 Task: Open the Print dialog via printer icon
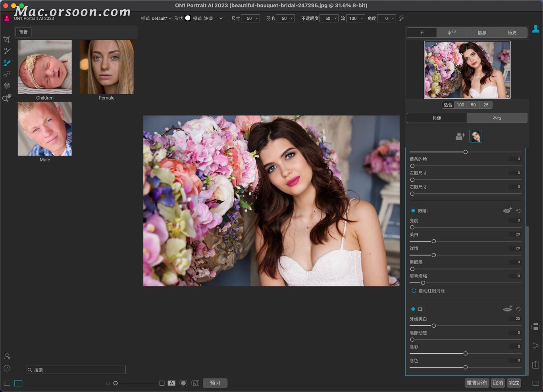pos(536,327)
